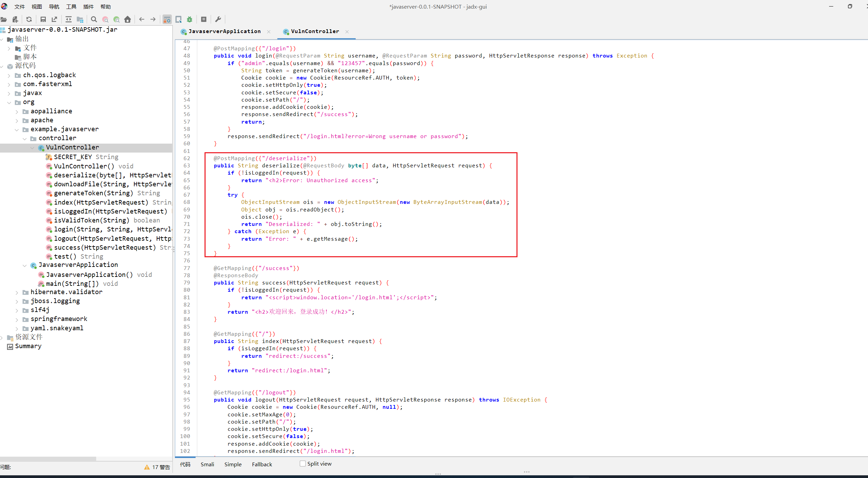Image resolution: width=868 pixels, height=478 pixels.
Task: Enable the Split view checkbox
Action: click(303, 464)
